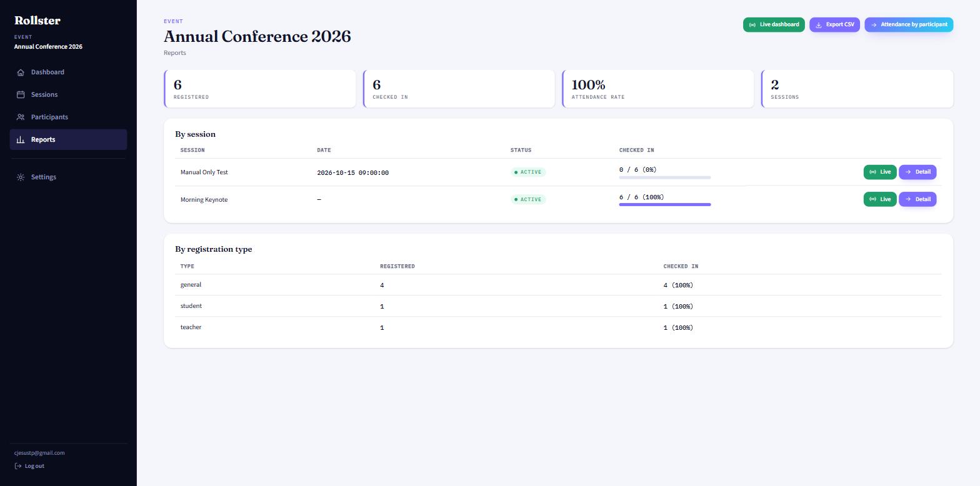This screenshot has width=980, height=486.
Task: Export the report as CSV
Action: (x=834, y=25)
